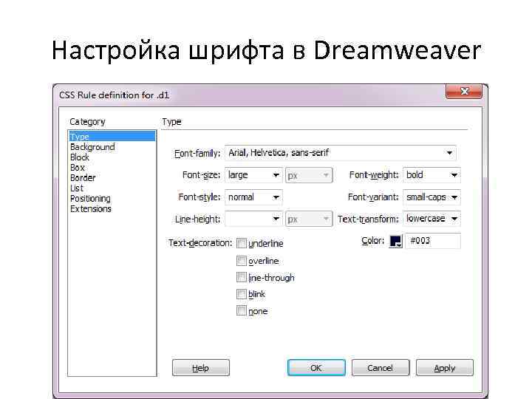Open the Line-height px unit dropdown
532x399 pixels.
pos(309,219)
